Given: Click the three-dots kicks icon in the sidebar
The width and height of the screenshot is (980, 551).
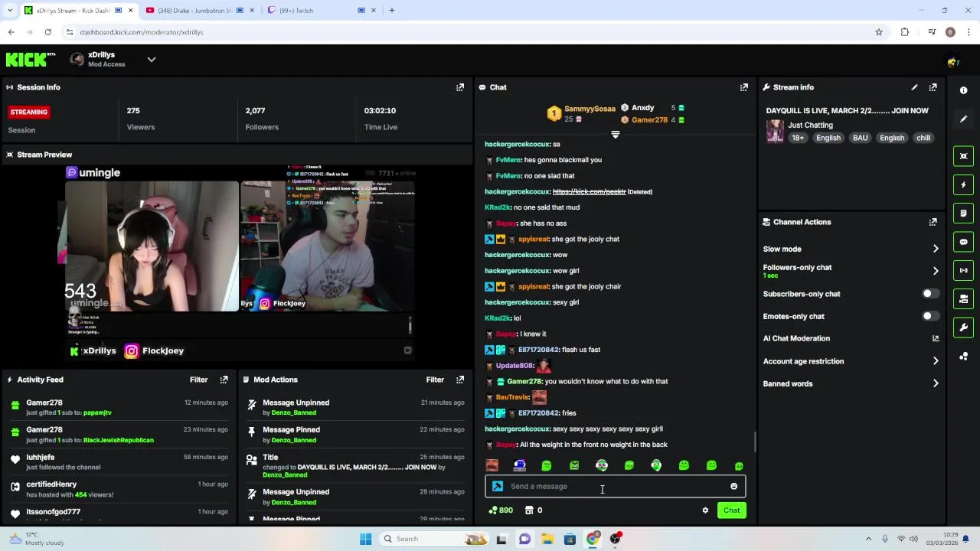Looking at the screenshot, I should coord(963,356).
